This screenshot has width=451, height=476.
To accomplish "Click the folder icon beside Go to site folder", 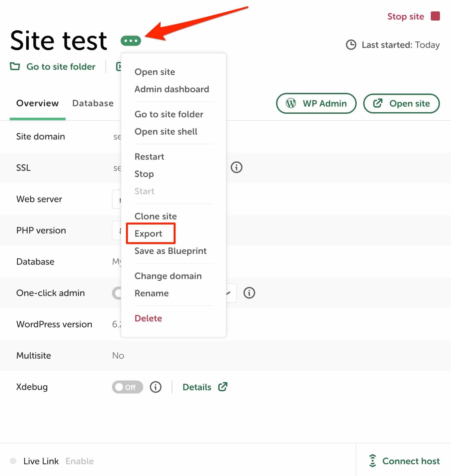I will 15,67.
